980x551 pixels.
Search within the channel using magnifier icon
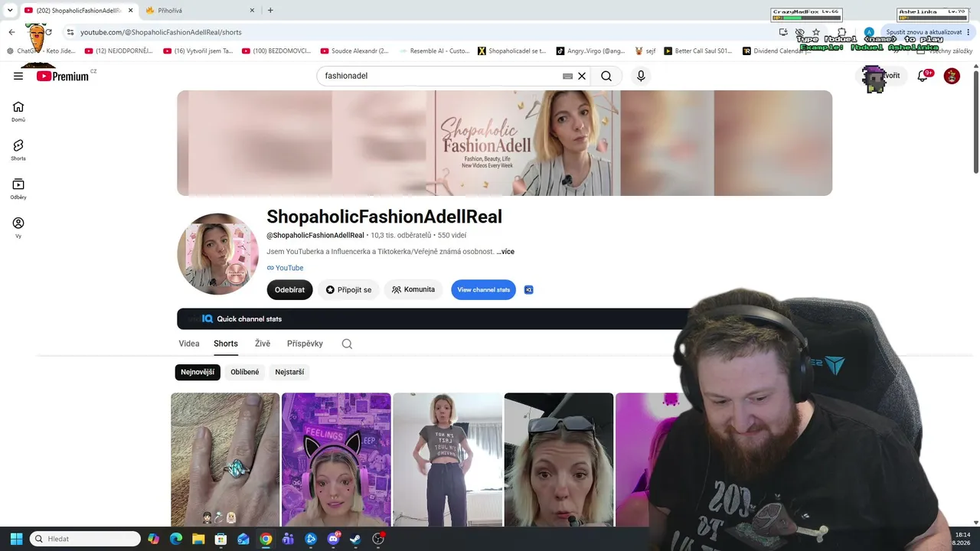[x=347, y=344]
